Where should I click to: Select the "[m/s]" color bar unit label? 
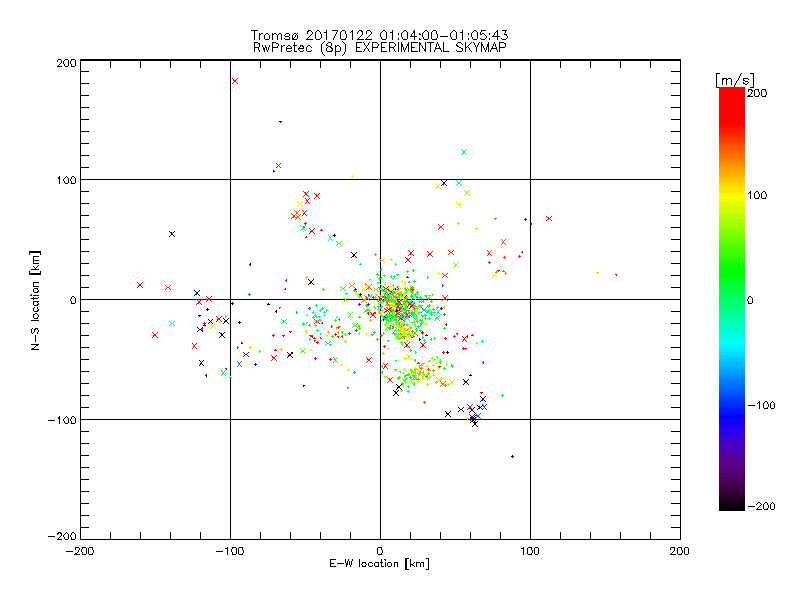(734, 80)
